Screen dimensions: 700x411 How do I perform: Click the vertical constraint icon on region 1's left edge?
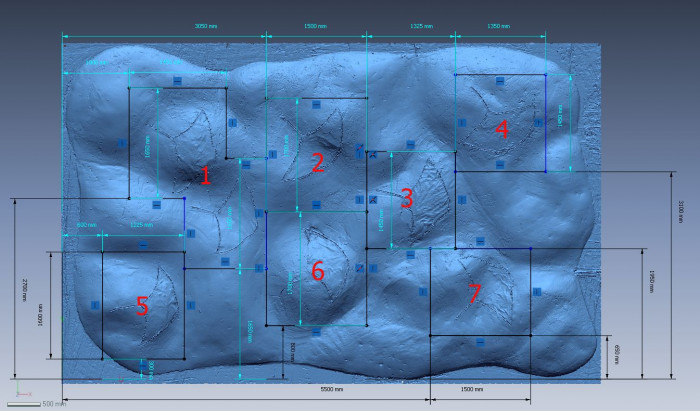pos(120,143)
